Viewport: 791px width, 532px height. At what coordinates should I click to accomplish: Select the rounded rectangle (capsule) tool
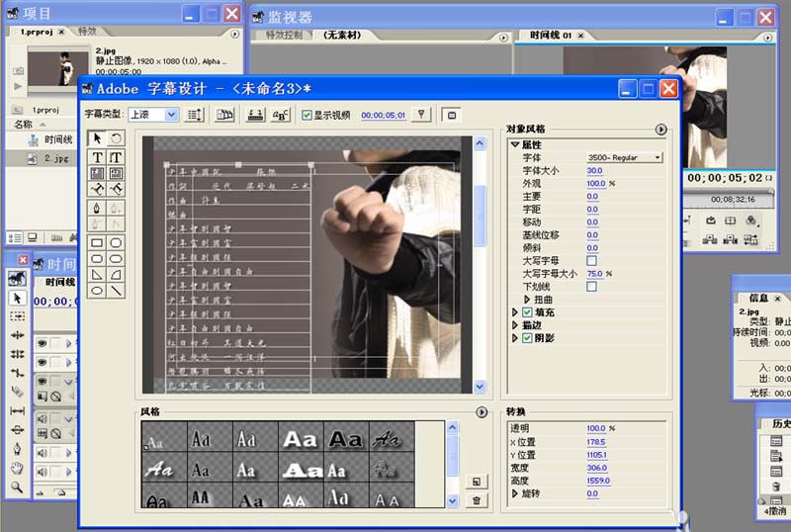116,259
